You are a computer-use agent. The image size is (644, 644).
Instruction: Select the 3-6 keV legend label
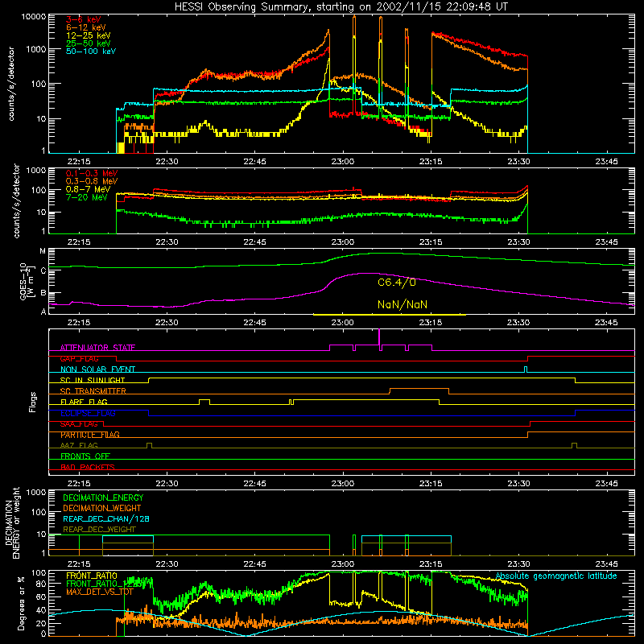point(84,19)
